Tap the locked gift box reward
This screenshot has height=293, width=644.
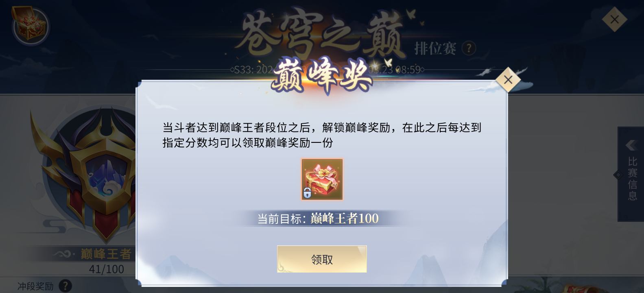(322, 179)
